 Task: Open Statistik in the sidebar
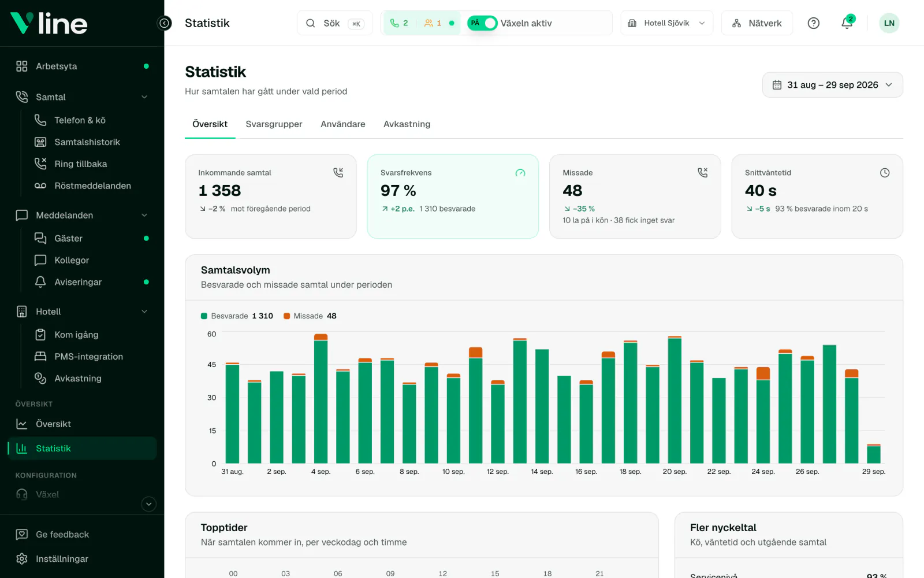coord(82,448)
